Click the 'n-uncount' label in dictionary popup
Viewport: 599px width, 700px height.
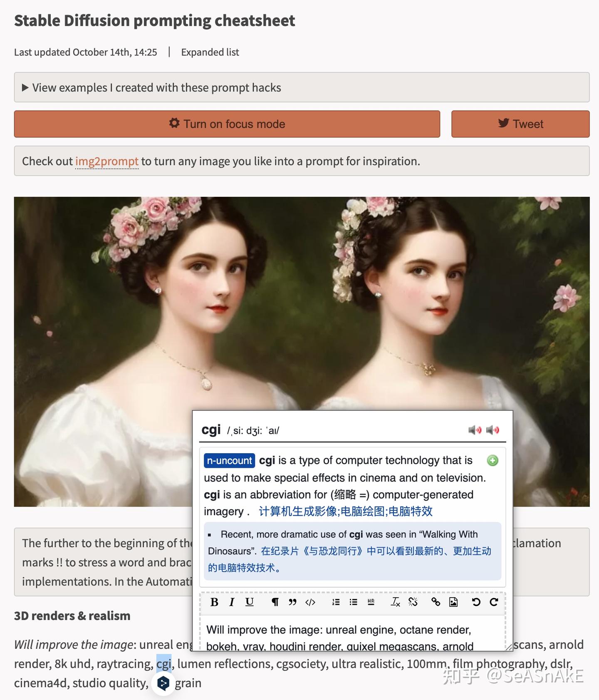coord(229,461)
